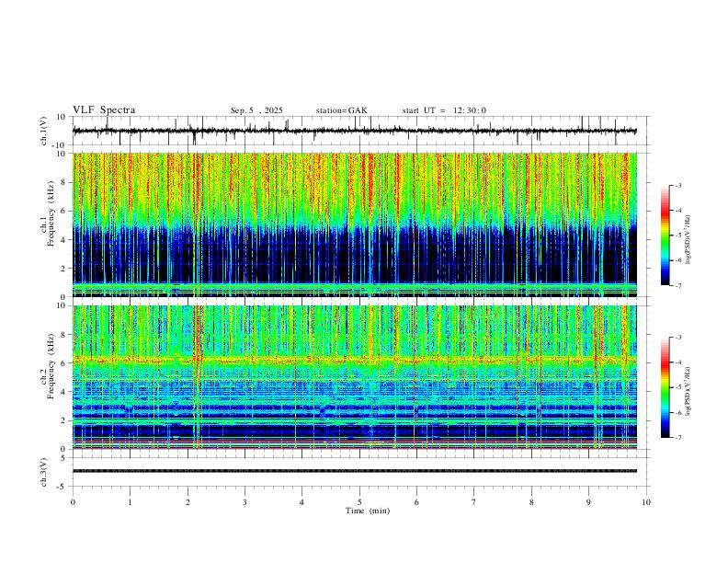Click the VLF Spectra title text
This screenshot has height=563, width=728.
click(104, 110)
